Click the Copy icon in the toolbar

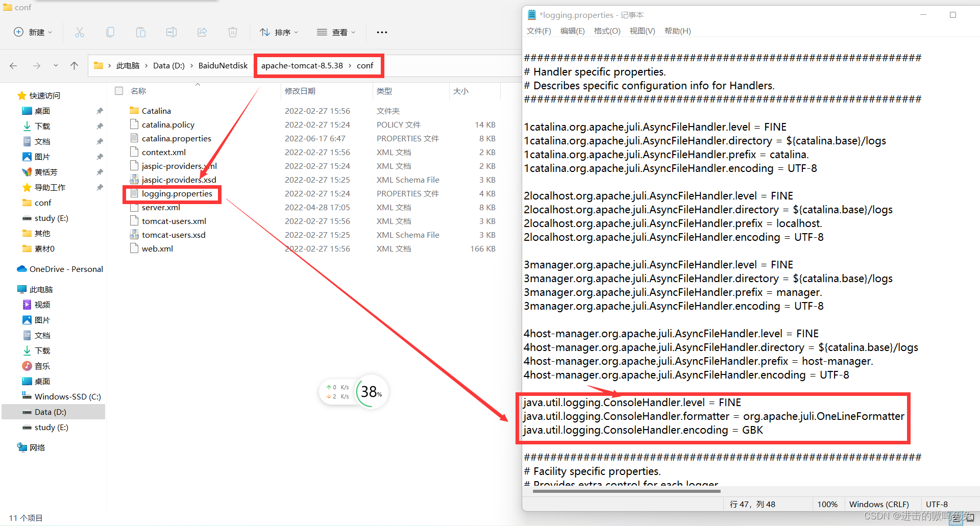click(110, 32)
